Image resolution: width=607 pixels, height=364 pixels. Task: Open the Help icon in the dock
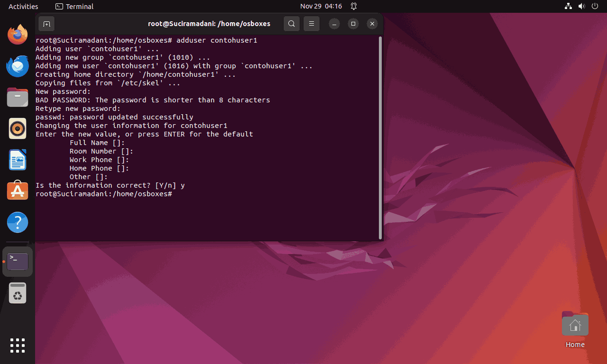pyautogui.click(x=18, y=222)
